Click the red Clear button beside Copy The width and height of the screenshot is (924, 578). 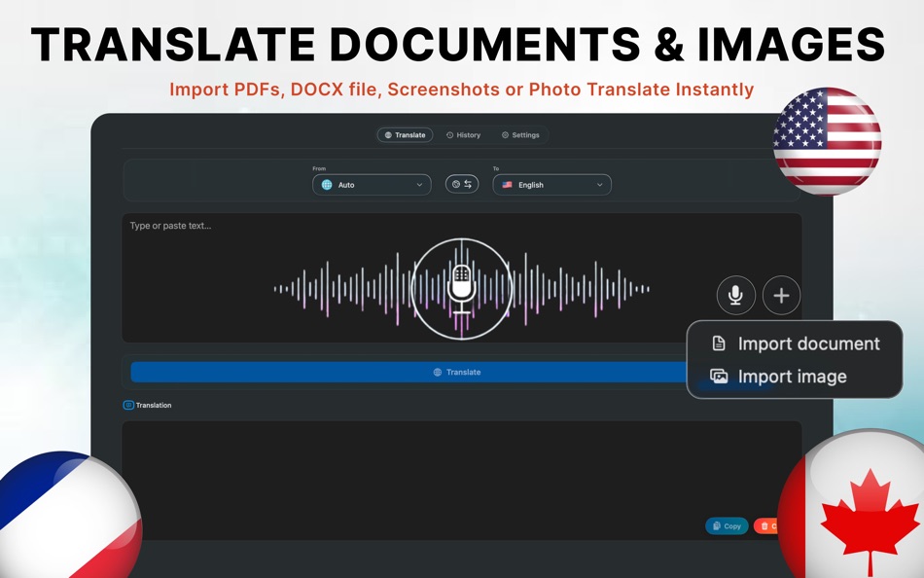[769, 525]
